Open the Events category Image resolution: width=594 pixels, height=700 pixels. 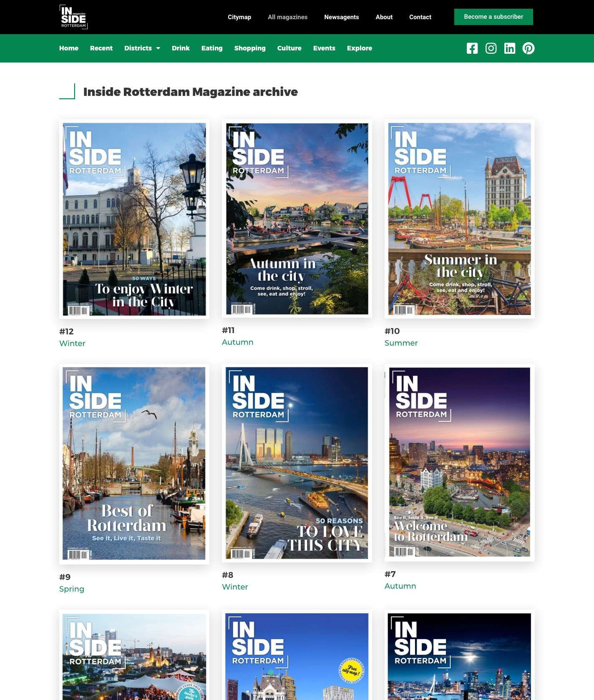pos(324,48)
